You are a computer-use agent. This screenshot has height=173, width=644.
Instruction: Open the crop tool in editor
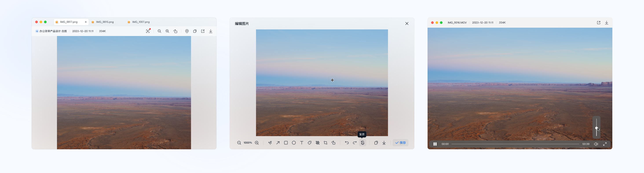pyautogui.click(x=326, y=143)
